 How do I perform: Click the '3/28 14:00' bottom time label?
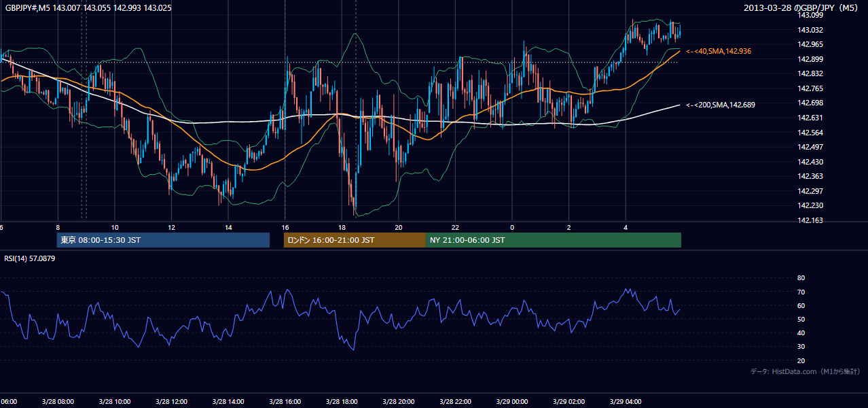click(x=228, y=402)
